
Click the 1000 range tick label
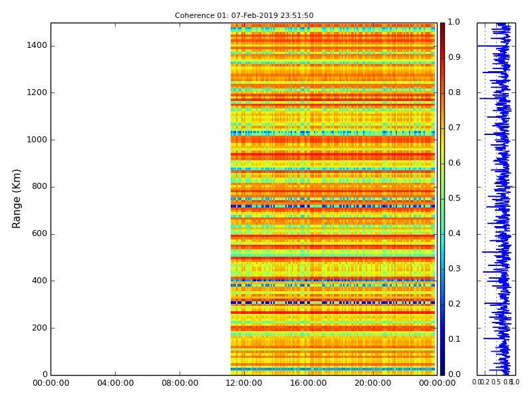pos(37,140)
